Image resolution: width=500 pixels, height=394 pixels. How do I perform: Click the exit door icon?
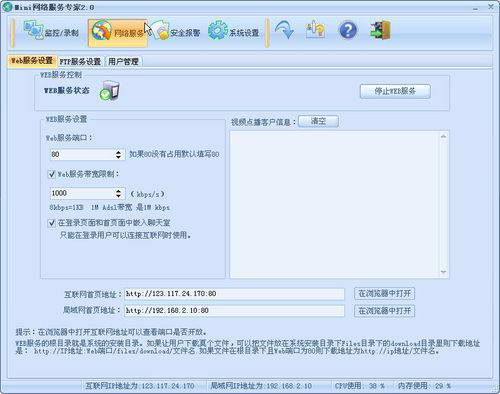pos(381,30)
